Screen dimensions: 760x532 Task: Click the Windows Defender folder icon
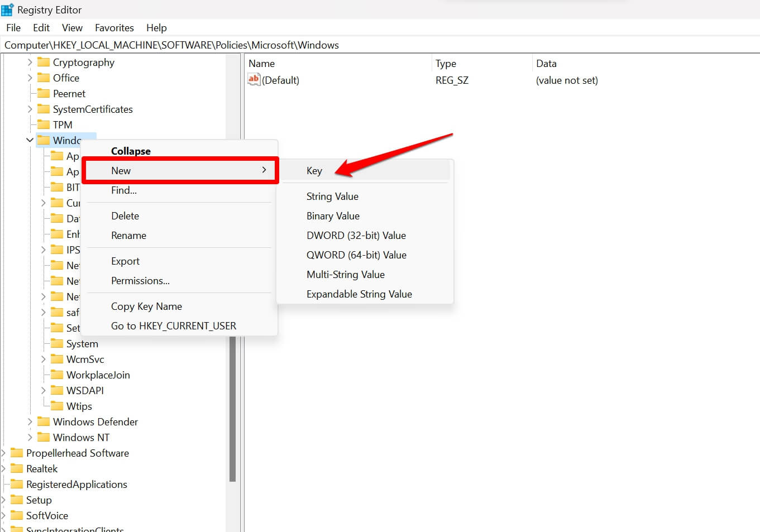44,421
